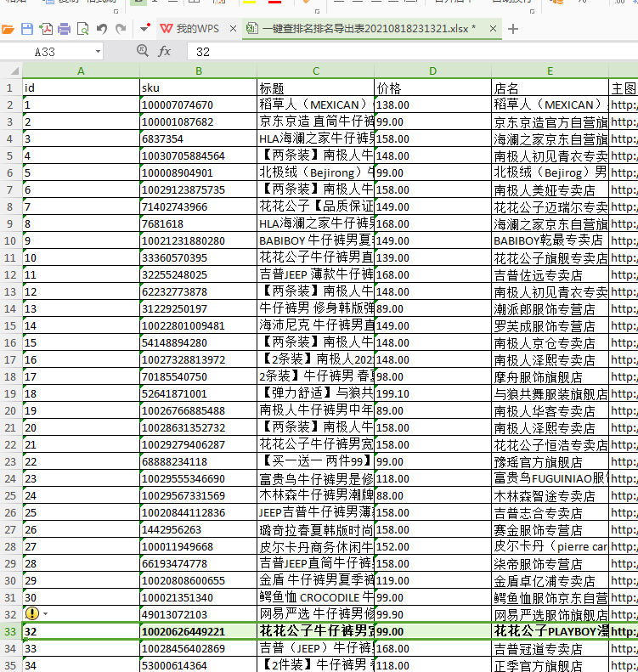Expand the quick access toolbar customize dropdown

pyautogui.click(x=144, y=28)
